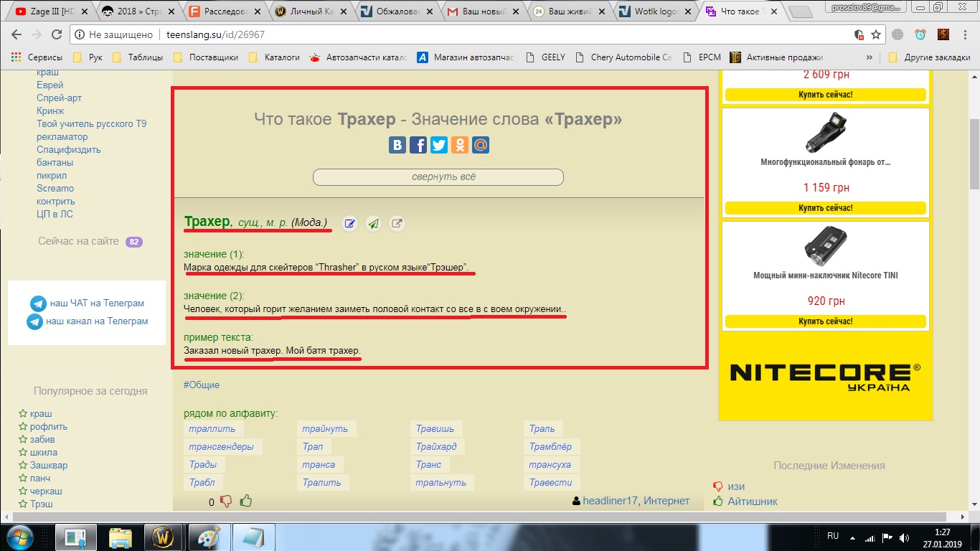Image resolution: width=980 pixels, height=551 pixels.
Task: Click the Odnoklassniki share icon
Action: (460, 145)
